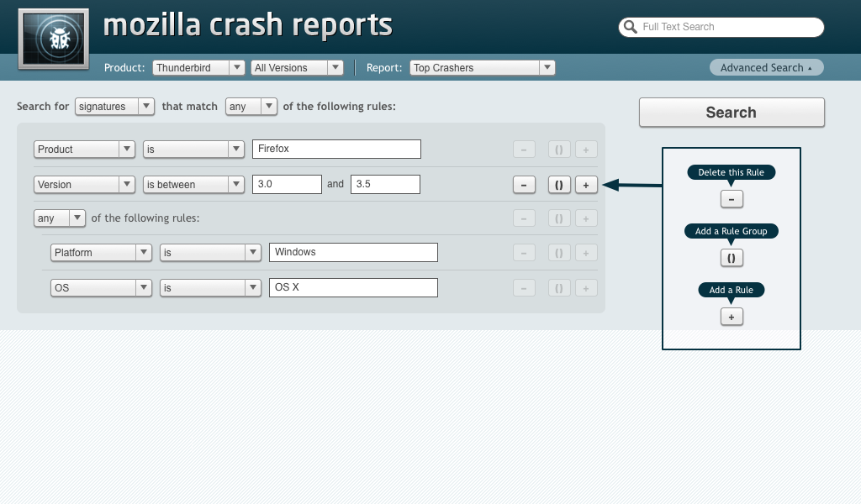861x504 pixels.
Task: Click plus button on the Product rule row
Action: (x=586, y=150)
